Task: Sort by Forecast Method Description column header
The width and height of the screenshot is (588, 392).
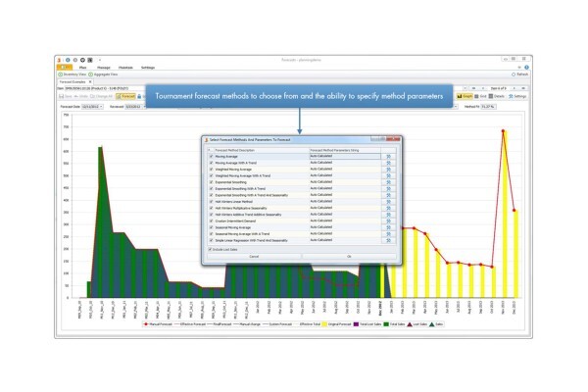Action: [x=261, y=150]
